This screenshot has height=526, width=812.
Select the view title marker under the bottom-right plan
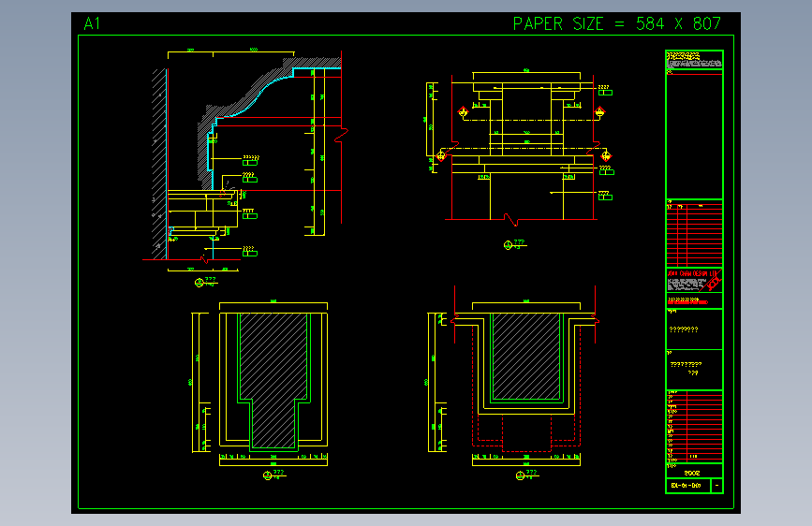[527, 475]
